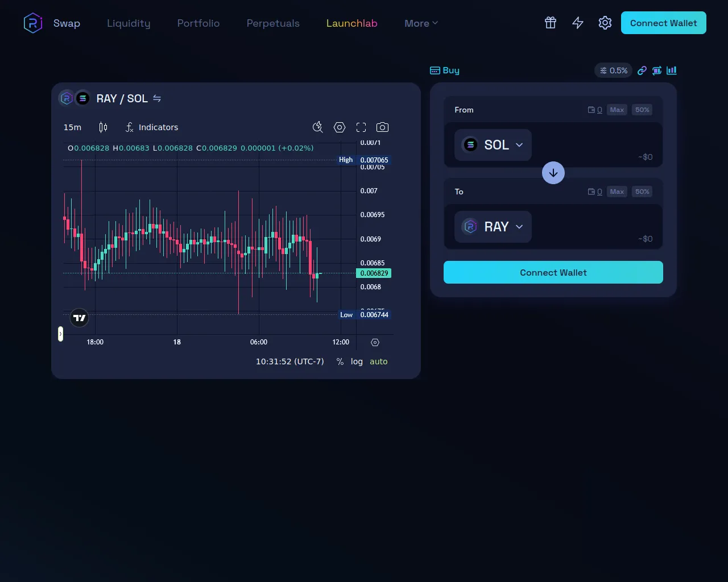Open the Indicators fx button
Image resolution: width=728 pixels, height=582 pixels.
coord(152,127)
